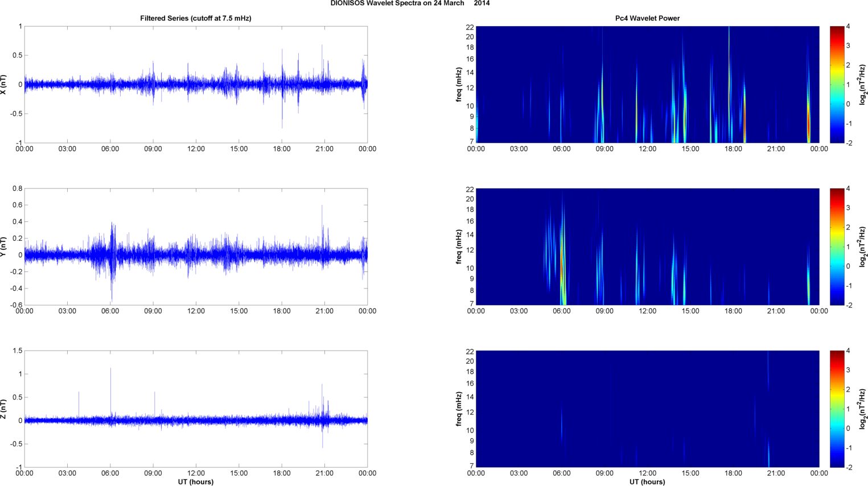868x486 pixels.
Task: Click UT (hours) label under Z wavelet spectrum
Action: 647,481
